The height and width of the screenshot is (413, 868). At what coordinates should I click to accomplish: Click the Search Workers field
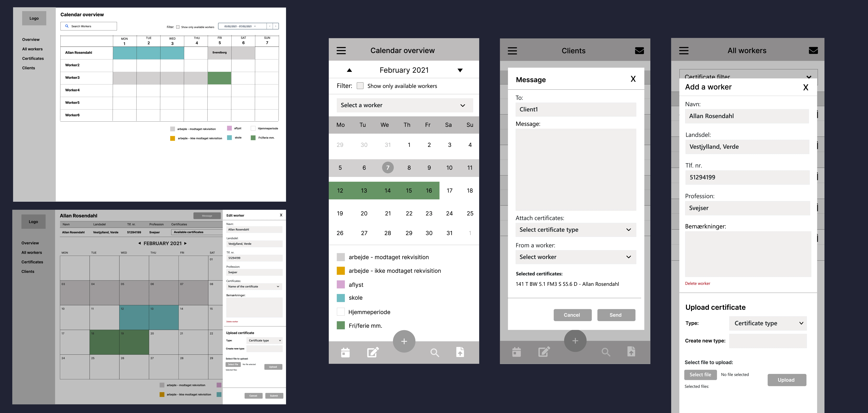pyautogui.click(x=89, y=26)
